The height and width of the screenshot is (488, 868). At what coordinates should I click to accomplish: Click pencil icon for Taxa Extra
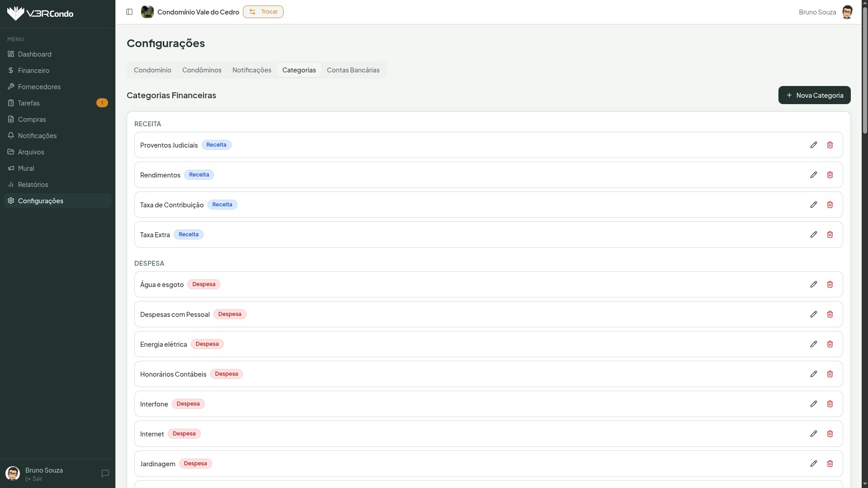[813, 234]
